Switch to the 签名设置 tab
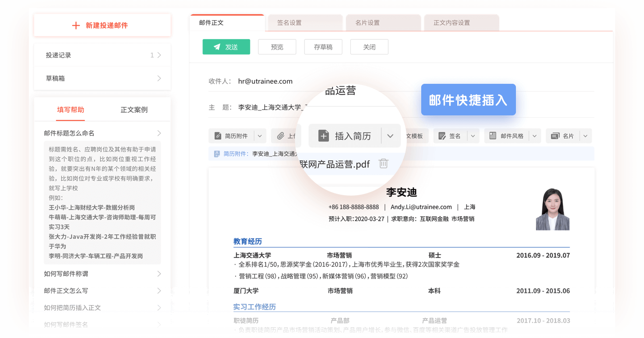 click(x=305, y=22)
